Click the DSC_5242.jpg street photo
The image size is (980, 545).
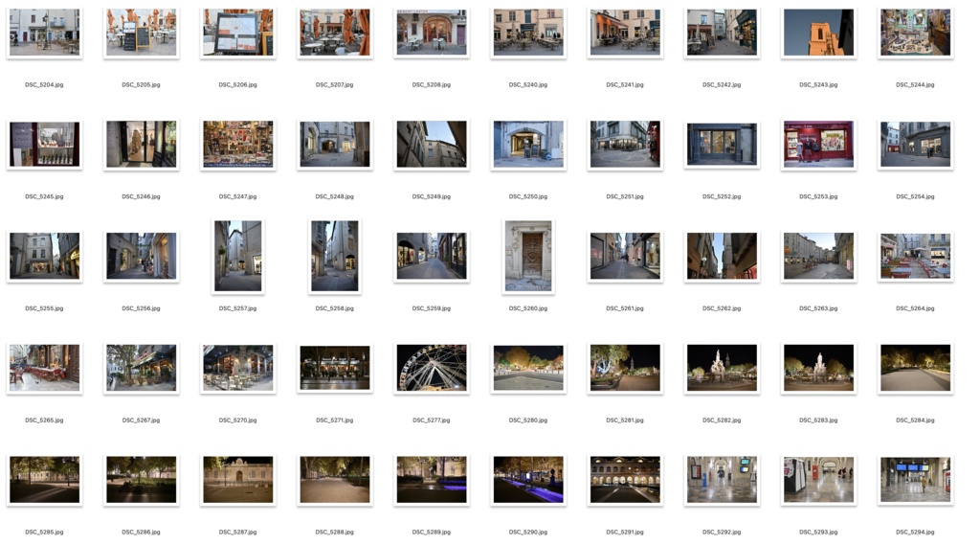point(722,33)
